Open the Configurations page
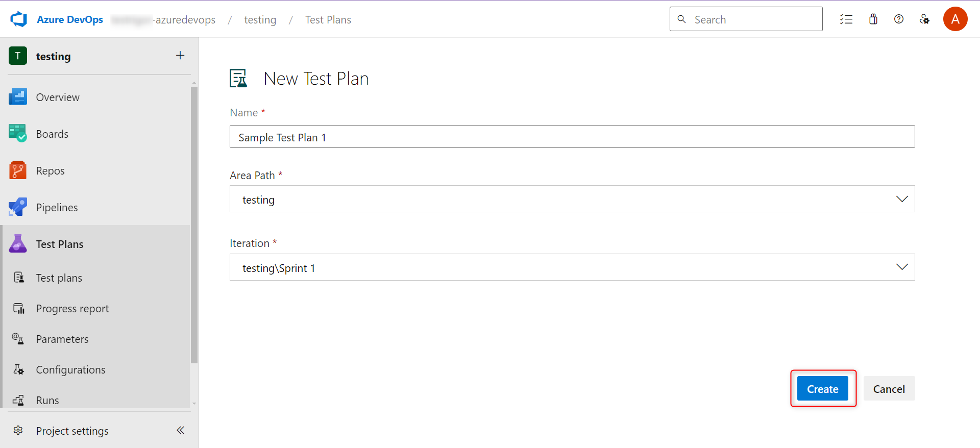Viewport: 980px width, 448px height. click(x=70, y=370)
